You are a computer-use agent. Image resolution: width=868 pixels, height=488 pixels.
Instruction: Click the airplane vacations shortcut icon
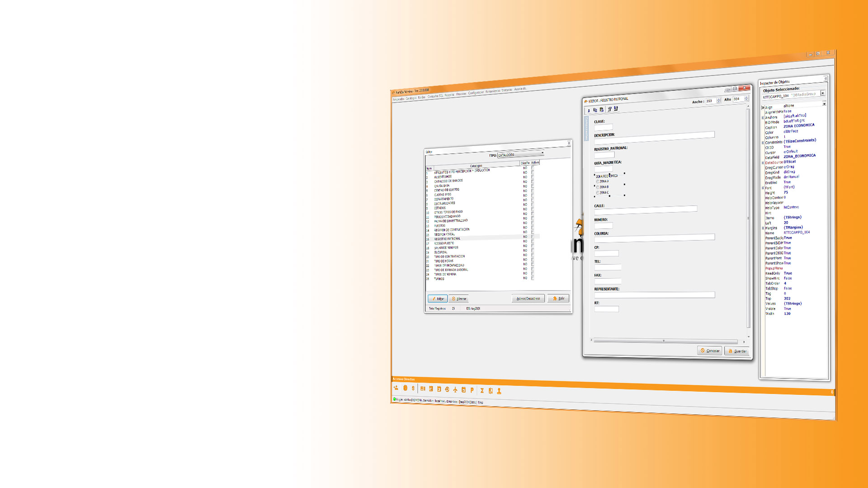(x=455, y=389)
